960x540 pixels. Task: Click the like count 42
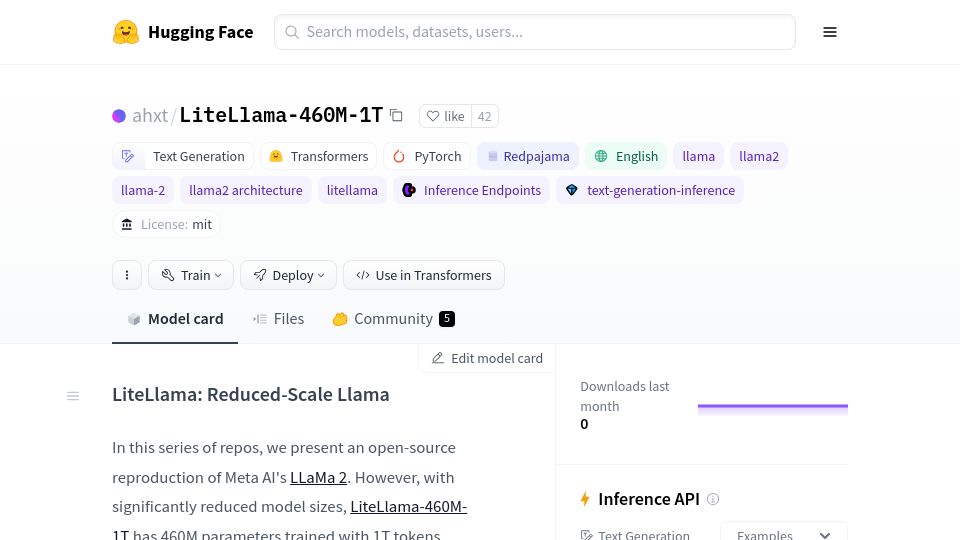pyautogui.click(x=484, y=116)
